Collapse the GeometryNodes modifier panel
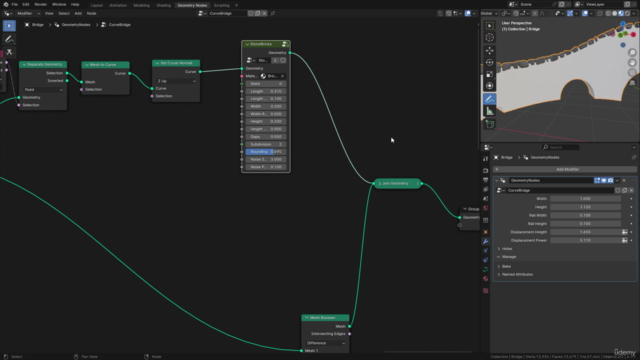This screenshot has width=640, height=360. [497, 180]
